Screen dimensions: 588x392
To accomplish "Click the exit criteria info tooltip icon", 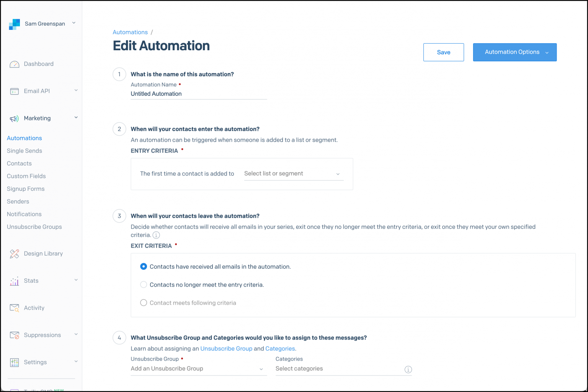I will coord(156,235).
